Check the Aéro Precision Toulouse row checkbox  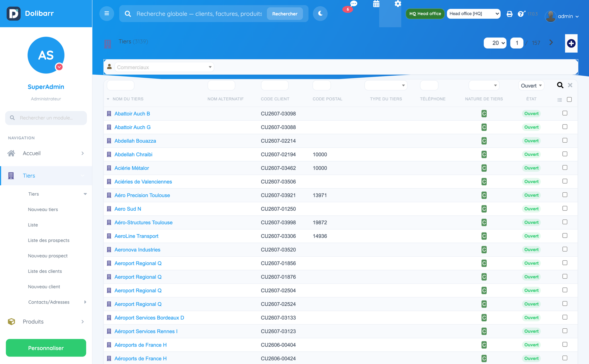pyautogui.click(x=565, y=195)
